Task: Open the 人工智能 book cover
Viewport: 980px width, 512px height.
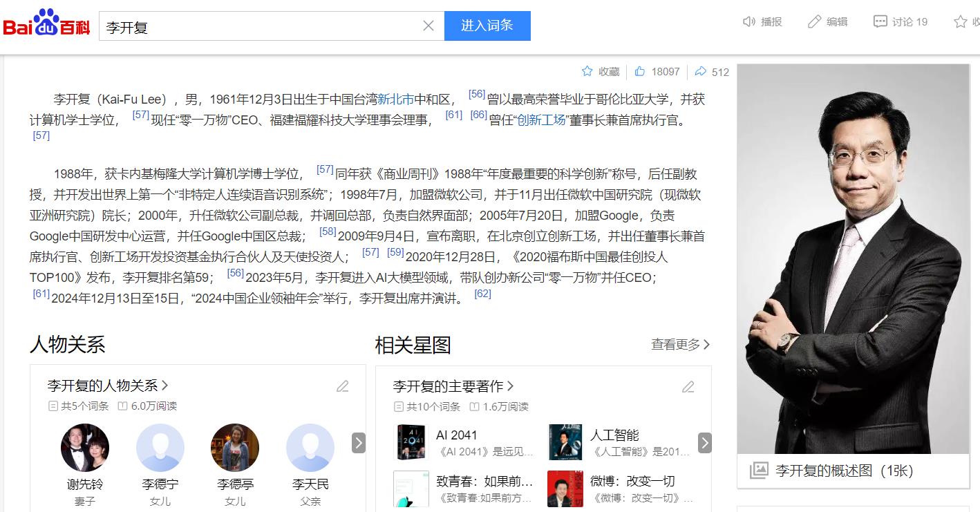Action: [x=565, y=442]
